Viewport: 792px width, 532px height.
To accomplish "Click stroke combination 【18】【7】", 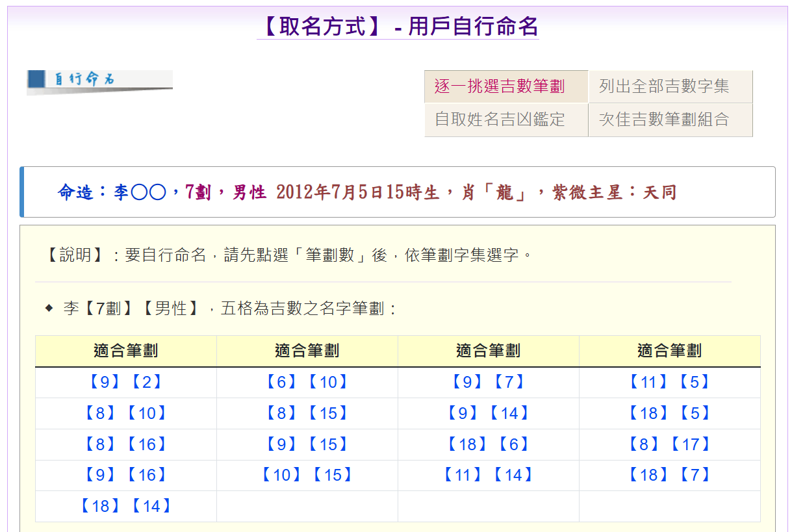I will (669, 475).
